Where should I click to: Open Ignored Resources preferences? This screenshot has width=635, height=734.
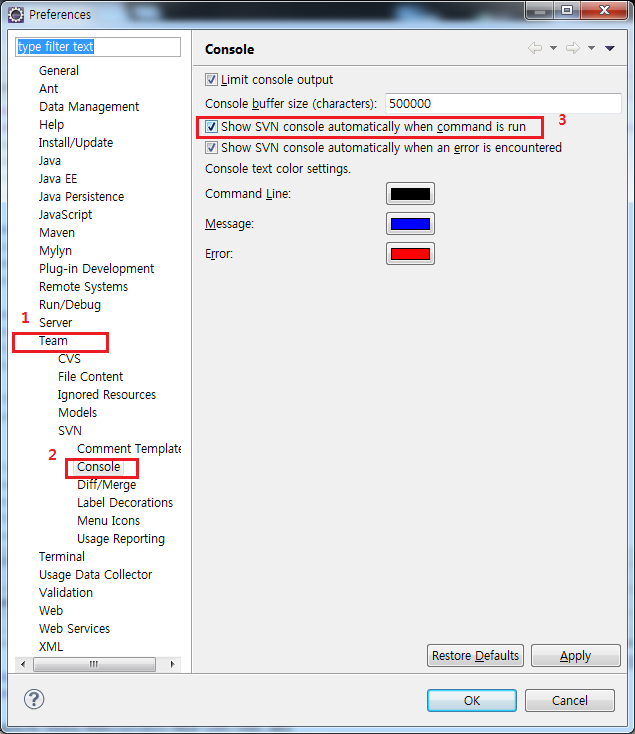click(x=107, y=395)
